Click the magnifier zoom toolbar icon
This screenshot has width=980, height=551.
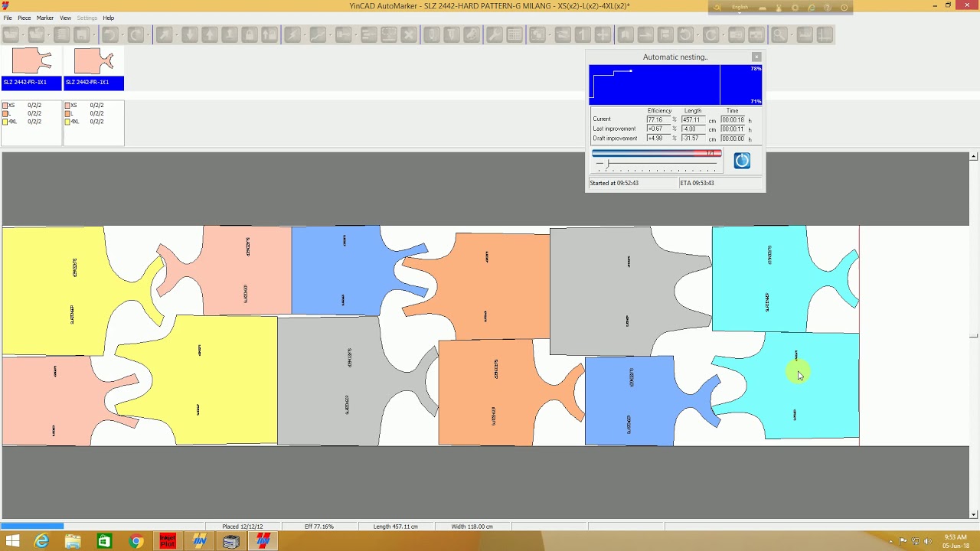pos(779,34)
